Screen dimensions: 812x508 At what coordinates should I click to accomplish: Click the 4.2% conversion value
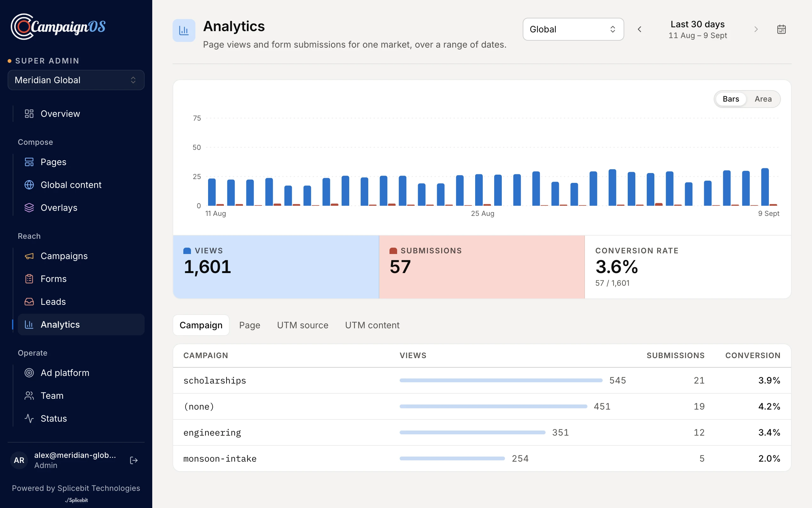pyautogui.click(x=769, y=406)
